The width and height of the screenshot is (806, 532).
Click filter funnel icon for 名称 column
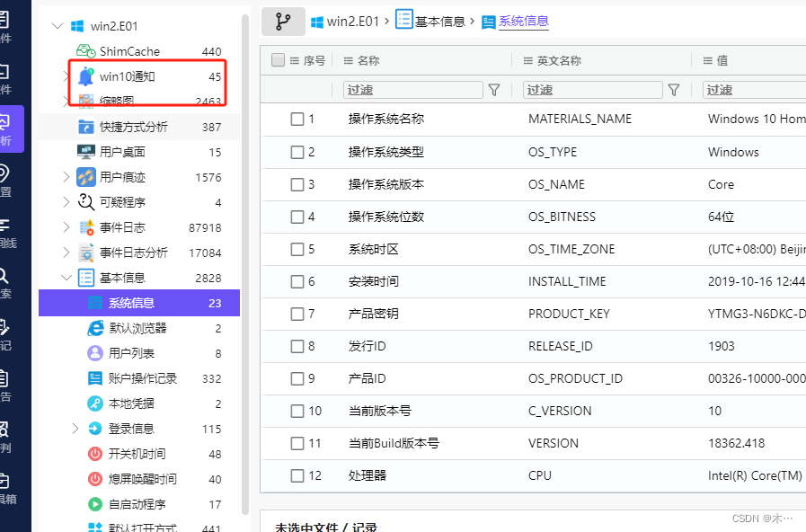pyautogui.click(x=494, y=90)
